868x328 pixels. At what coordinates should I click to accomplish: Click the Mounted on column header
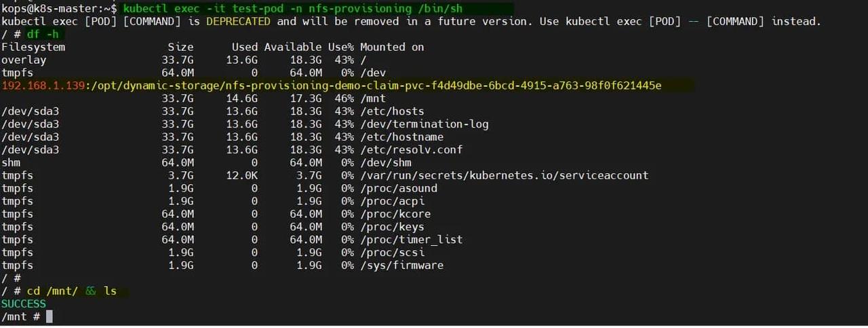click(392, 47)
